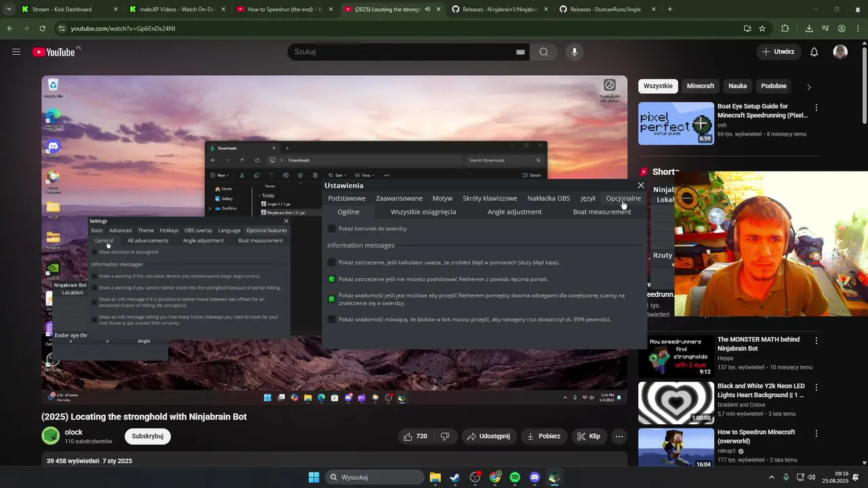The height and width of the screenshot is (488, 868).
Task: Open YouTube notifications bell
Action: tap(814, 52)
